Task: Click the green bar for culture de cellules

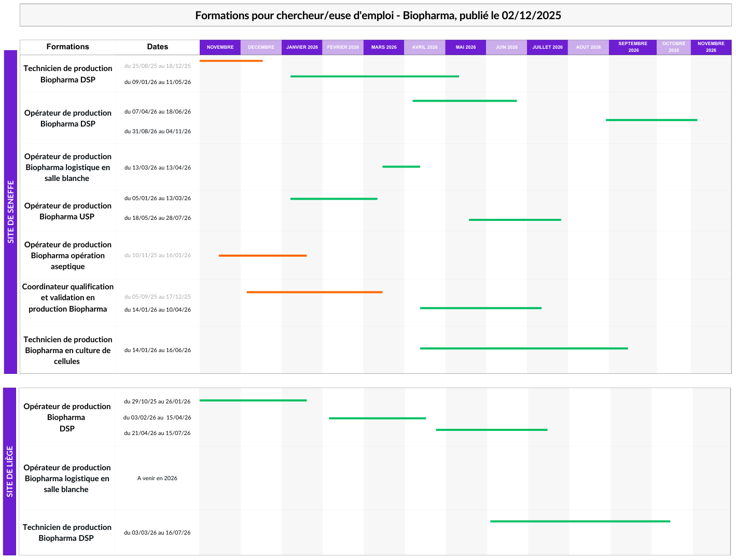Action: pos(524,348)
